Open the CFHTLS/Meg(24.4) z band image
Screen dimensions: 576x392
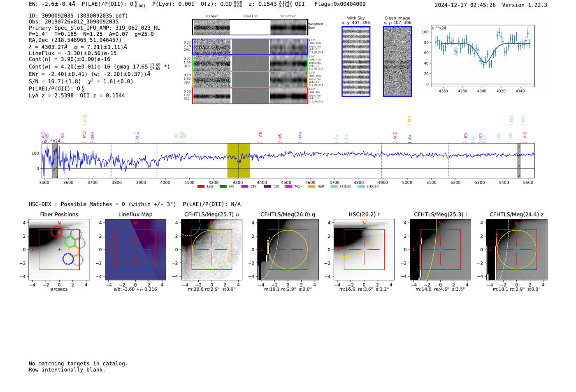pos(516,250)
